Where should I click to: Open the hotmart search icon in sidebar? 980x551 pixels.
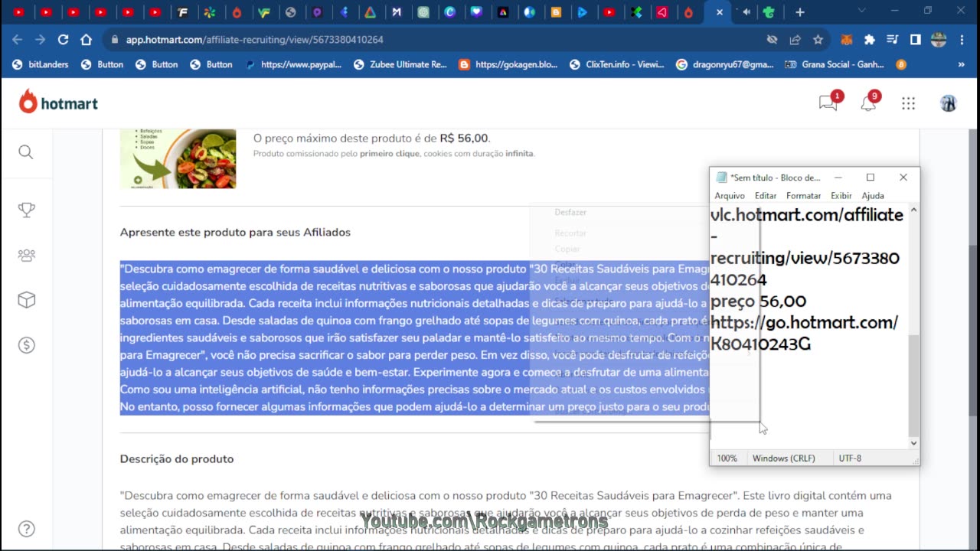(x=26, y=152)
